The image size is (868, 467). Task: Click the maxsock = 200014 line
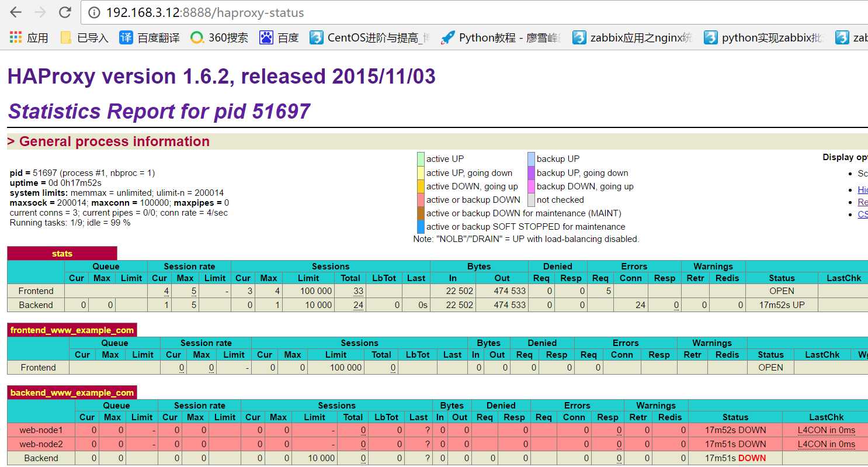tap(119, 203)
